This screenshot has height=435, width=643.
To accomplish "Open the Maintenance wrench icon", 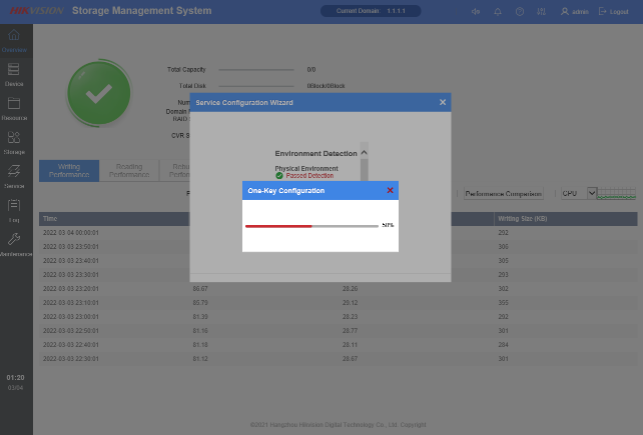I will click(x=14, y=243).
